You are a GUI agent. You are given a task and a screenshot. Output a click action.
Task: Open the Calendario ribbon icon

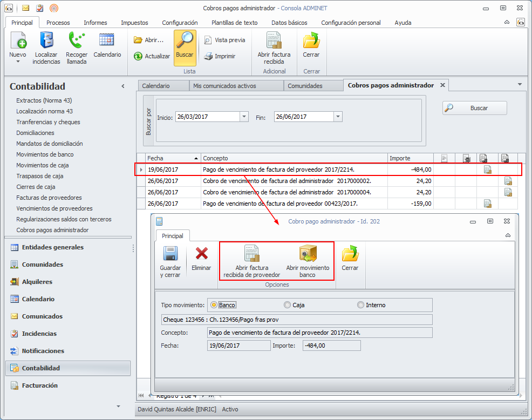pyautogui.click(x=107, y=44)
